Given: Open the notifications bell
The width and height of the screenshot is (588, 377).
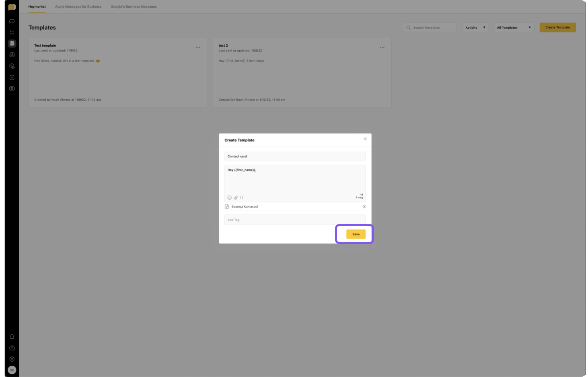Looking at the screenshot, I should click(12, 337).
